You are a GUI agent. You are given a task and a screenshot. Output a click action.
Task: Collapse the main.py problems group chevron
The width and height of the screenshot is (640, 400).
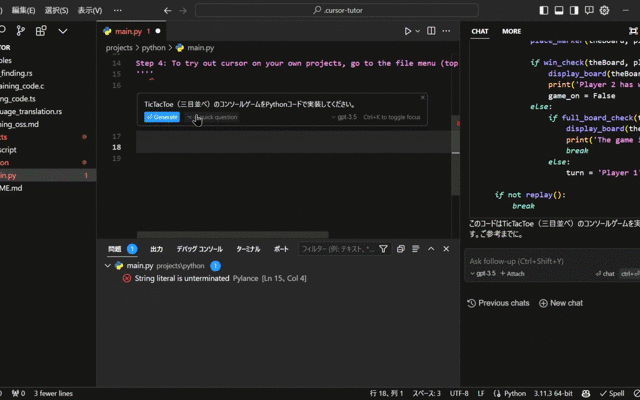(x=108, y=266)
